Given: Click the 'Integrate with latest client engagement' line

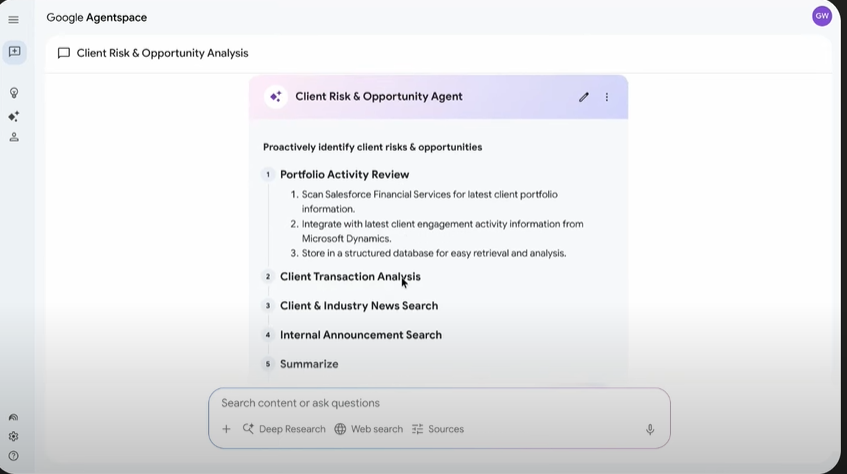Looking at the screenshot, I should tap(442, 231).
